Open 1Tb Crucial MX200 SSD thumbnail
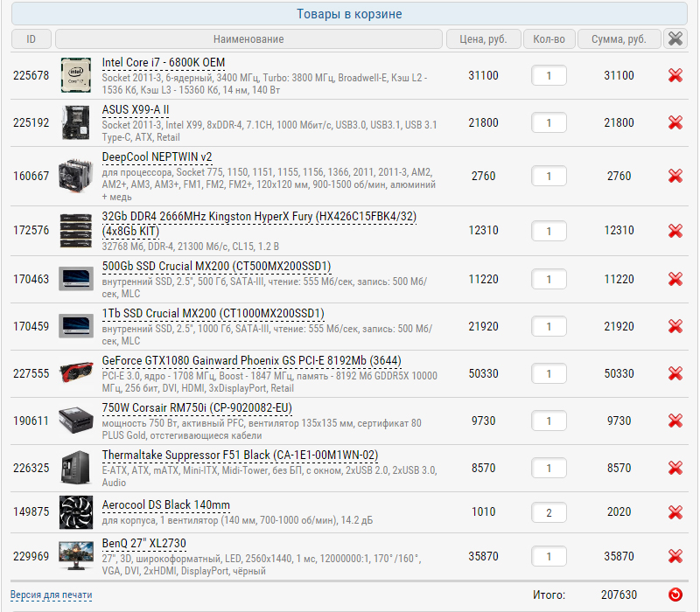Viewport: 700px width, 612px height. pos(76,326)
